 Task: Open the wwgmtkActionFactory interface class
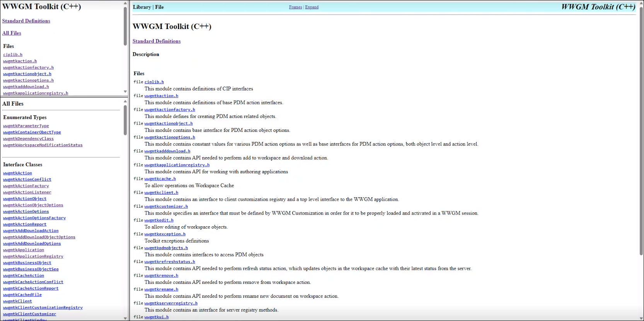[26, 186]
